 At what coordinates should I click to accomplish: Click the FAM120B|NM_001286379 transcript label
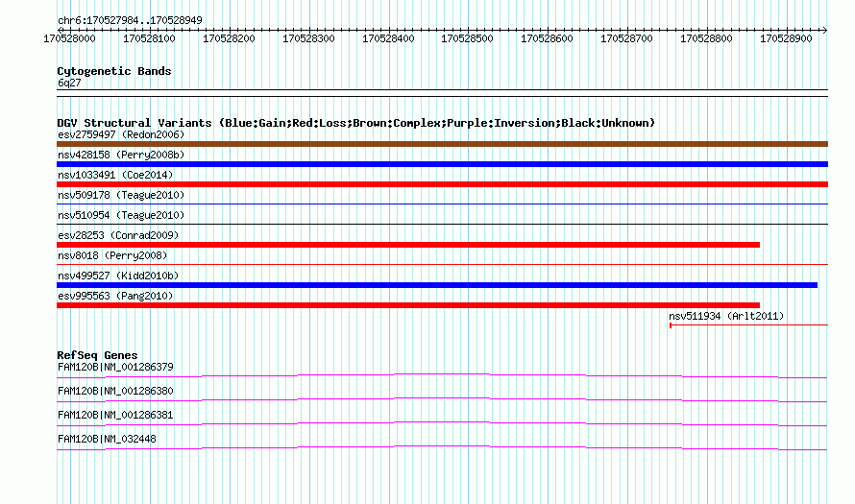[115, 368]
